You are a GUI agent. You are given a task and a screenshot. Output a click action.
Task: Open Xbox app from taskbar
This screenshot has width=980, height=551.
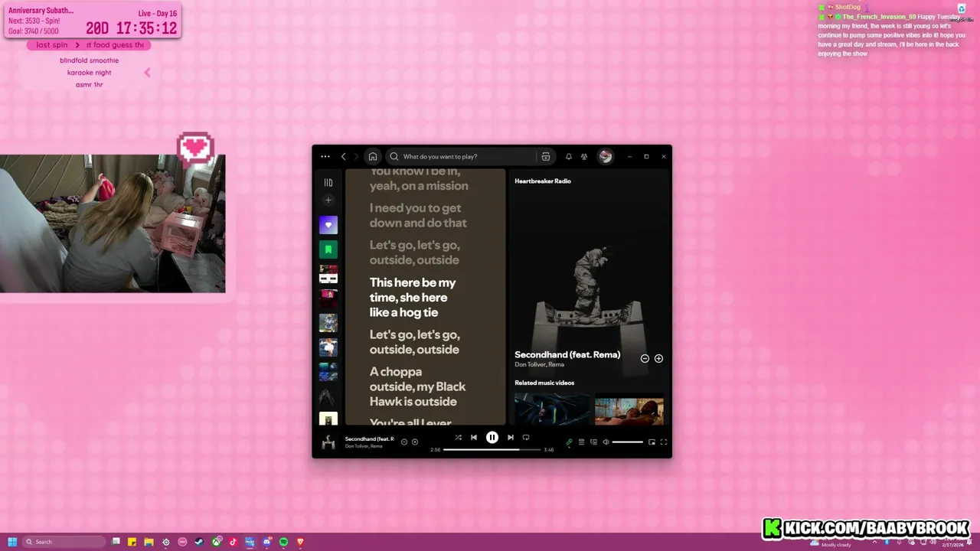coord(217,542)
